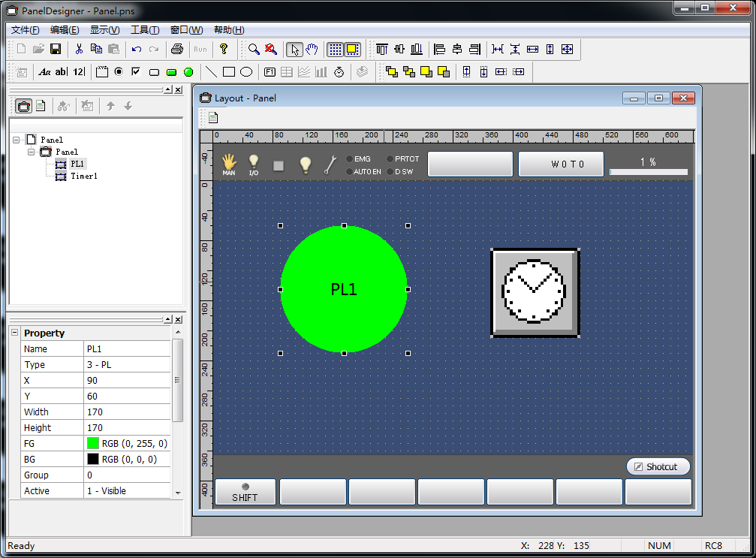Select the ellipse drawing tool

click(246, 72)
